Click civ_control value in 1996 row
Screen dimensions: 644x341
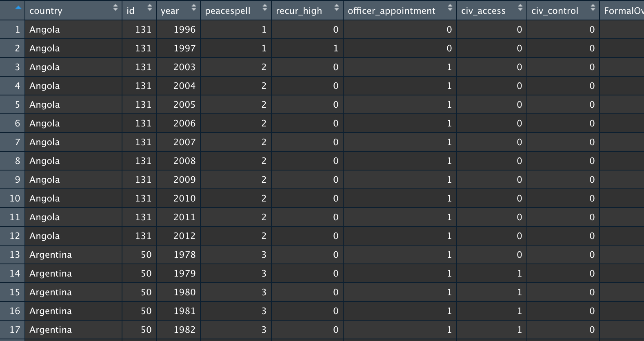coord(592,29)
